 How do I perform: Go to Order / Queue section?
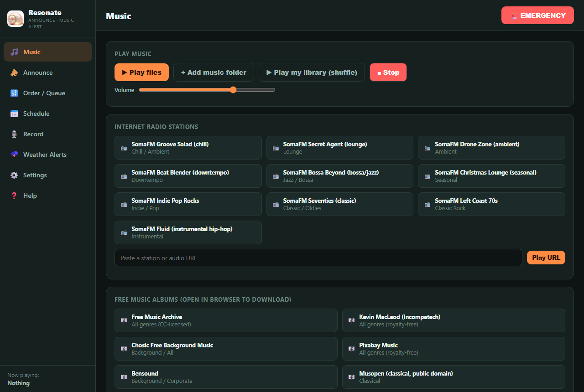(47, 93)
